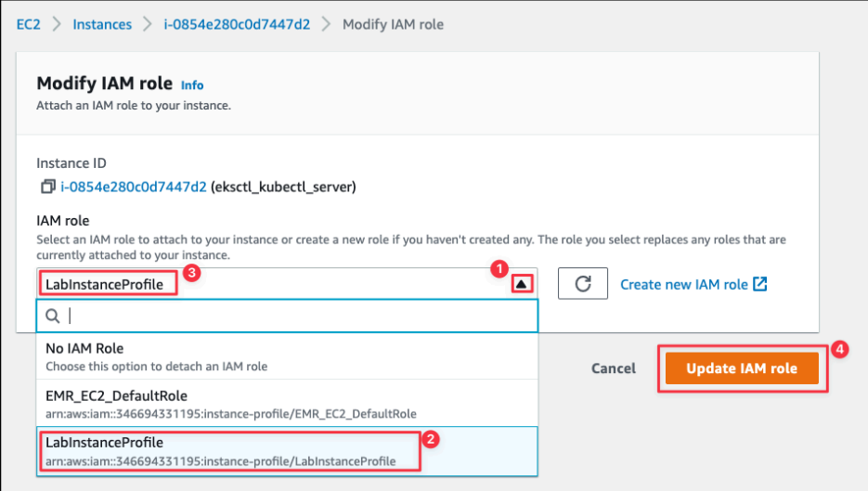Click the LabInstanceProfile ARN text
Image resolution: width=868 pixels, height=491 pixels.
coord(220,461)
